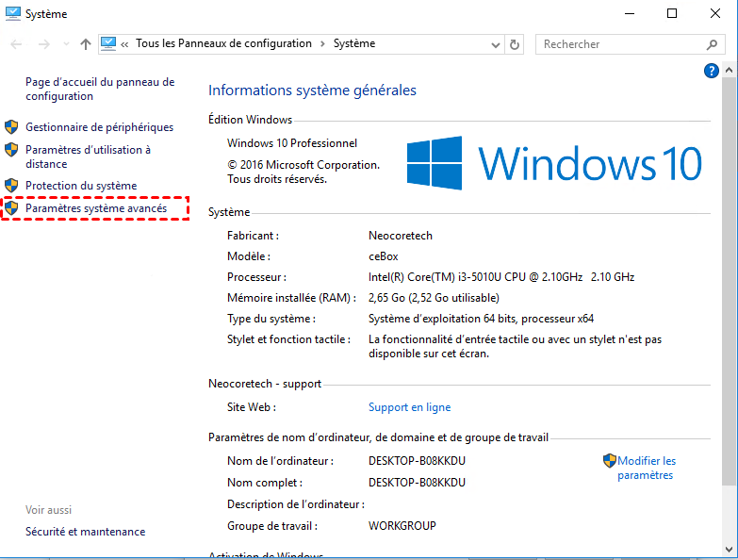Viewport: 738px width, 560px height.
Task: Click the vertical scrollbar thumb
Action: (x=730, y=281)
